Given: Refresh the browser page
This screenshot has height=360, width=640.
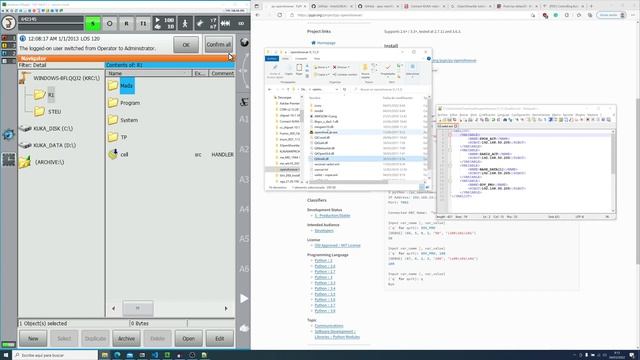Looking at the screenshot, I should [280, 15].
